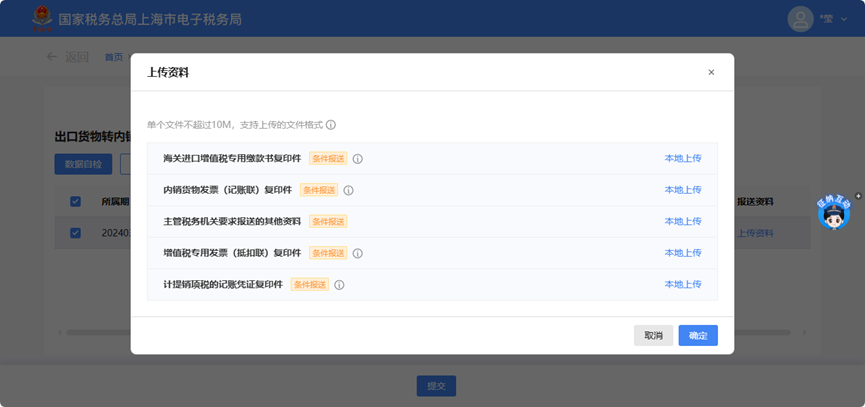The width and height of the screenshot is (865, 407).
Task: Click the 提交 button at page bottom
Action: click(436, 386)
